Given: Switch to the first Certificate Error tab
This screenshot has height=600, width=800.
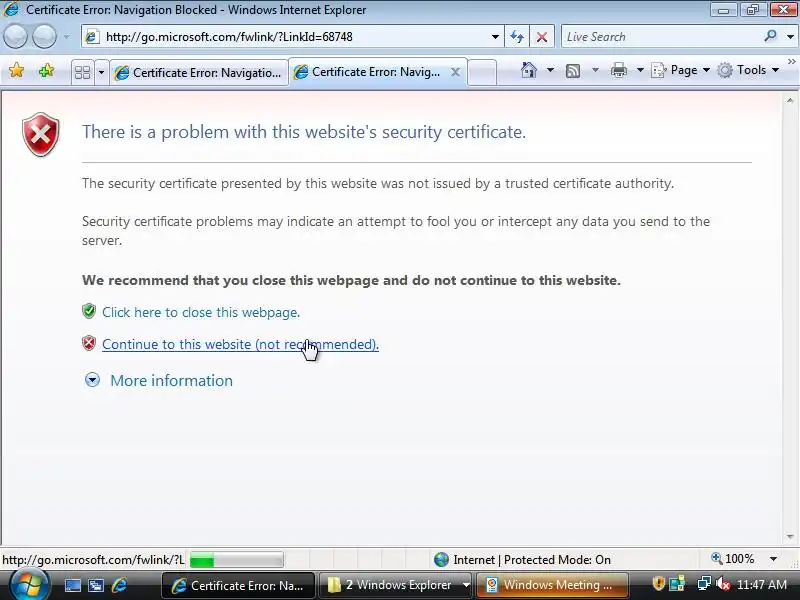Looking at the screenshot, I should click(x=198, y=73).
